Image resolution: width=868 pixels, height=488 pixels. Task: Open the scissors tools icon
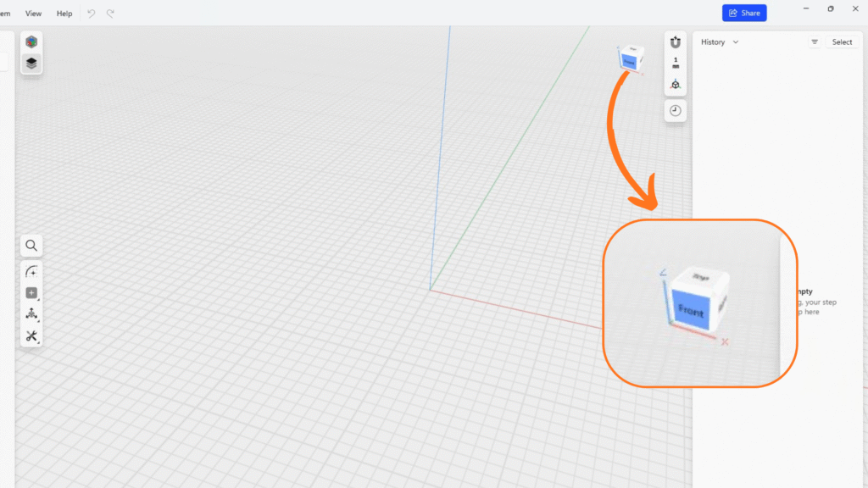[x=31, y=336]
